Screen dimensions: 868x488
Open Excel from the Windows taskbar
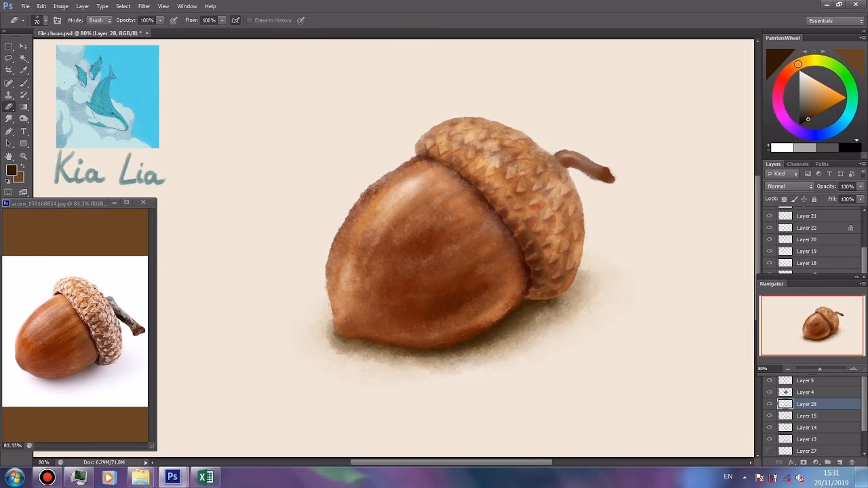click(205, 477)
